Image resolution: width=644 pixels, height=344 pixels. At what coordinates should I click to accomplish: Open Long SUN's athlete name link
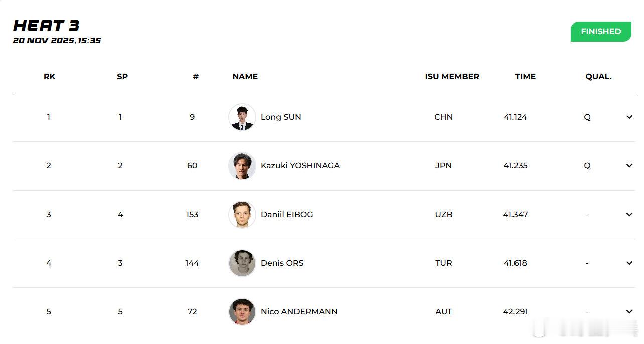281,117
